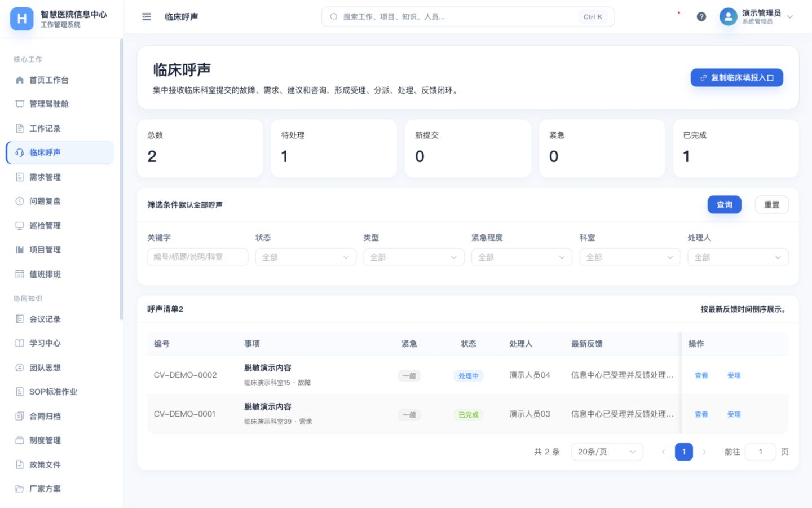Click the 查询 button
The height and width of the screenshot is (508, 812).
(725, 205)
